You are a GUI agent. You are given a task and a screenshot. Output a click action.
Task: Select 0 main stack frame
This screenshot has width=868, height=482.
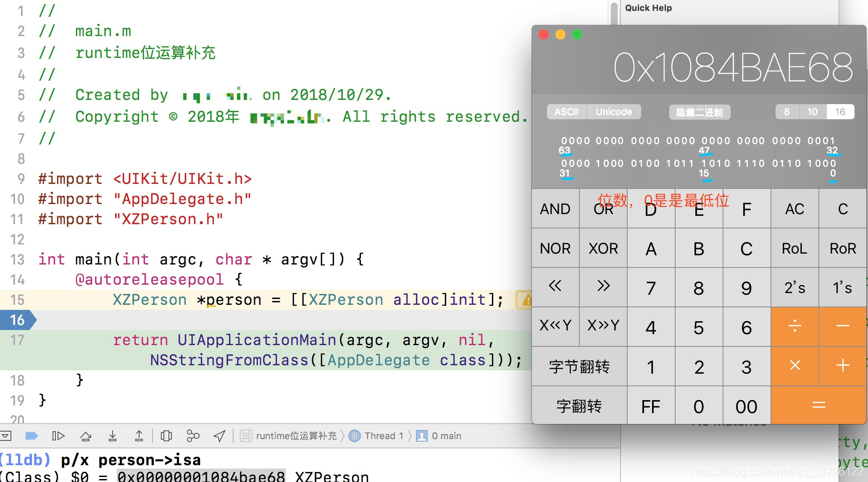(x=439, y=436)
